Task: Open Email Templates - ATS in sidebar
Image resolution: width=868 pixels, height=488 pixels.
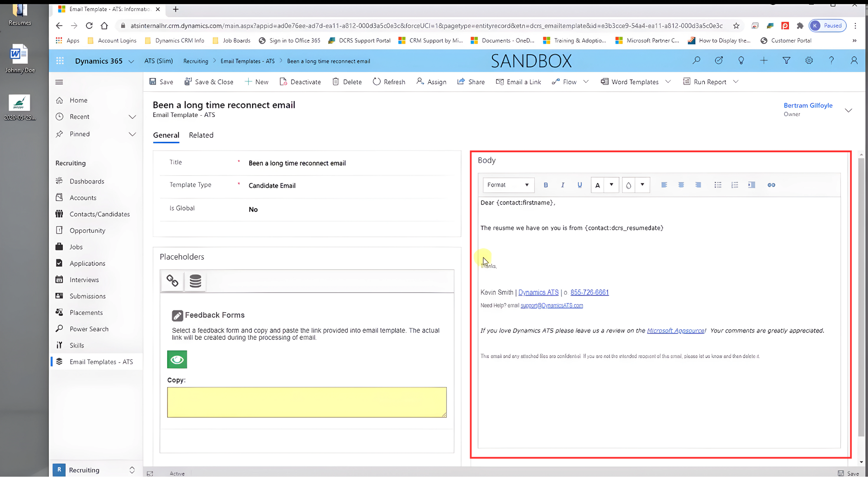Action: pos(101,362)
